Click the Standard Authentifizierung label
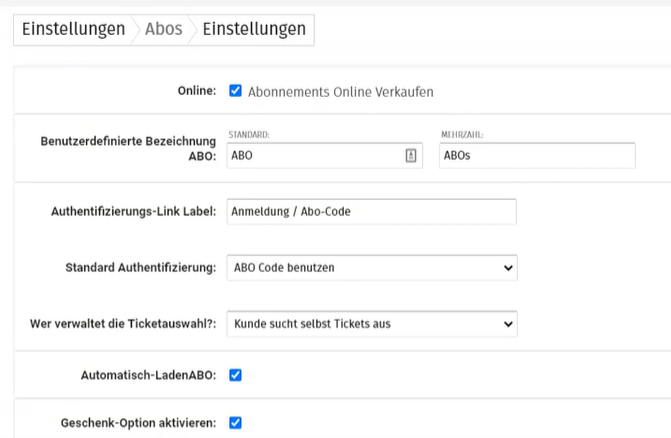This screenshot has height=438, width=671. (140, 268)
